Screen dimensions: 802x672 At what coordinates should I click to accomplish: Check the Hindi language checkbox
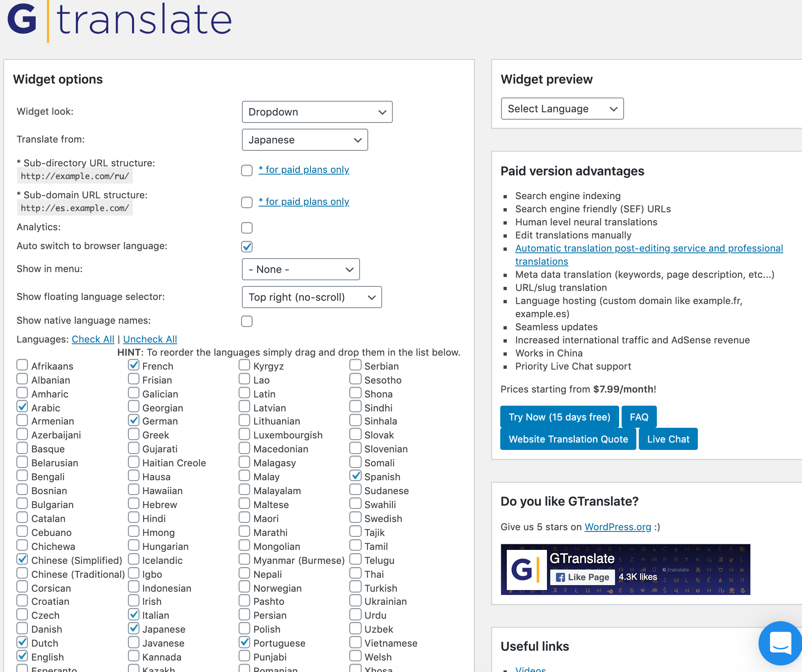point(134,517)
